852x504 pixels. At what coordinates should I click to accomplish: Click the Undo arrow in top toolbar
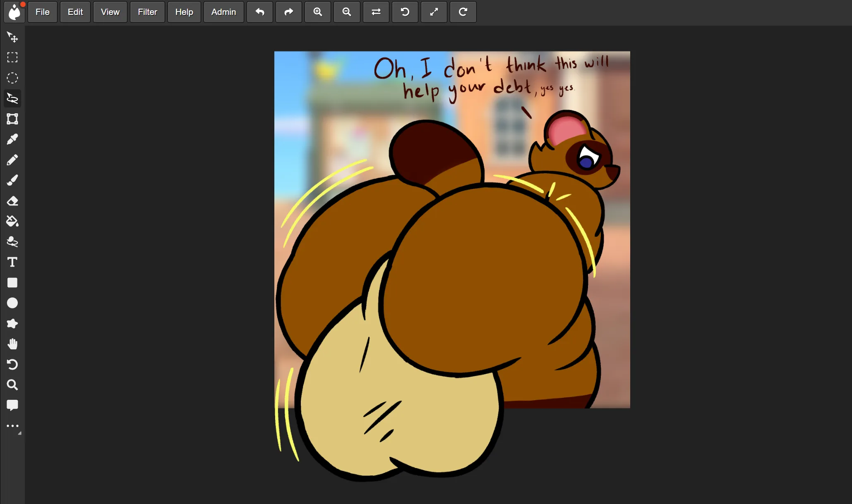260,12
